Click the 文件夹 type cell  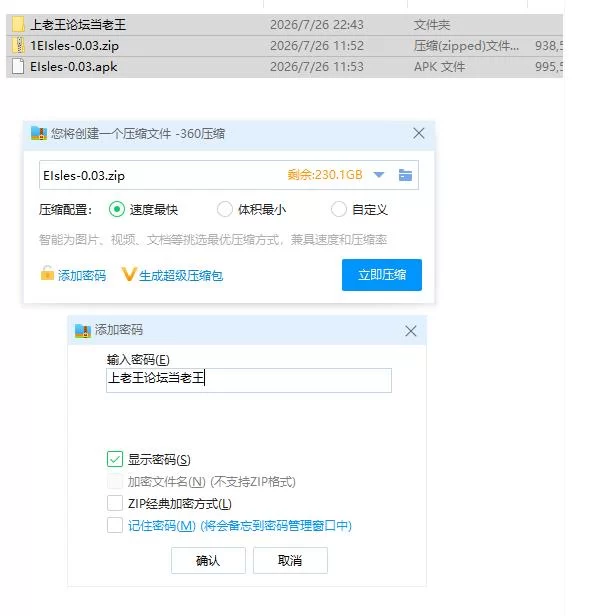point(432,25)
